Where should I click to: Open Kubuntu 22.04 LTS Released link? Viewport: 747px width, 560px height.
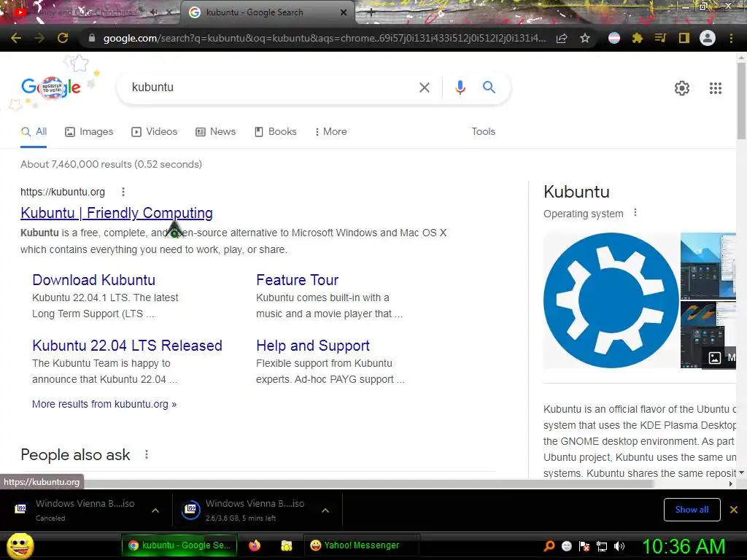[127, 346]
